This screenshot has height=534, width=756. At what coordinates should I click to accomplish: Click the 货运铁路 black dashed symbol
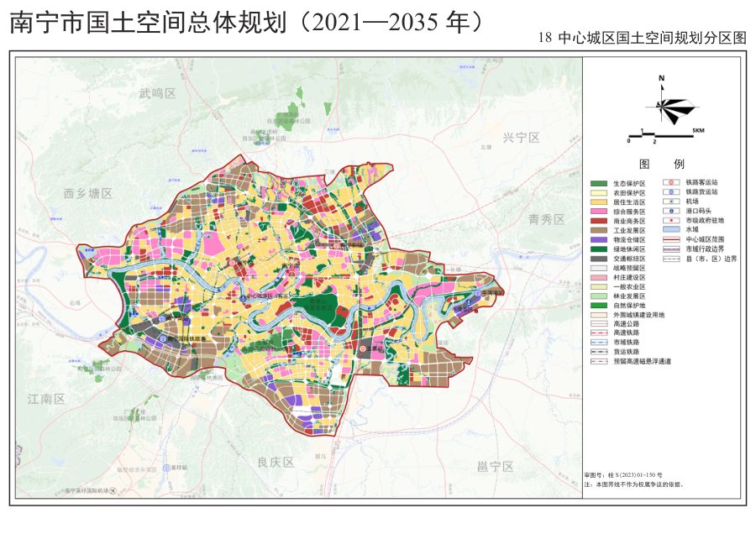click(x=599, y=352)
